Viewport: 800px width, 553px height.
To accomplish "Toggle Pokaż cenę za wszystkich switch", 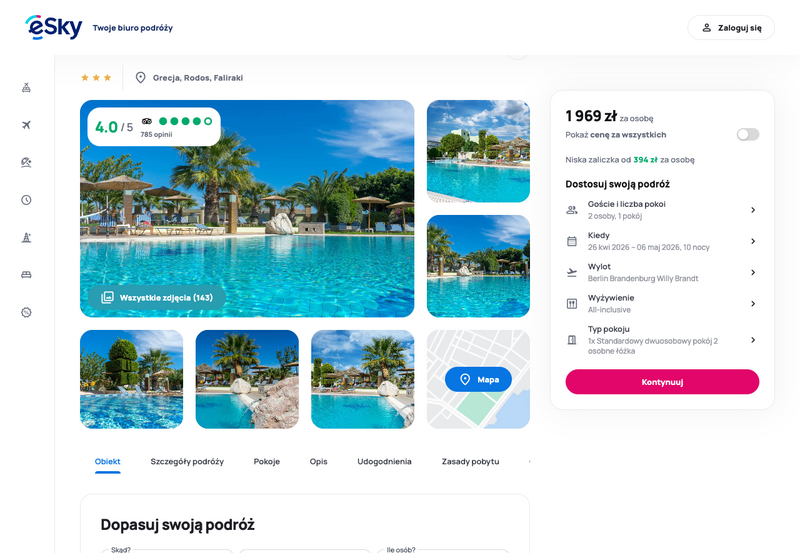I will coord(747,135).
